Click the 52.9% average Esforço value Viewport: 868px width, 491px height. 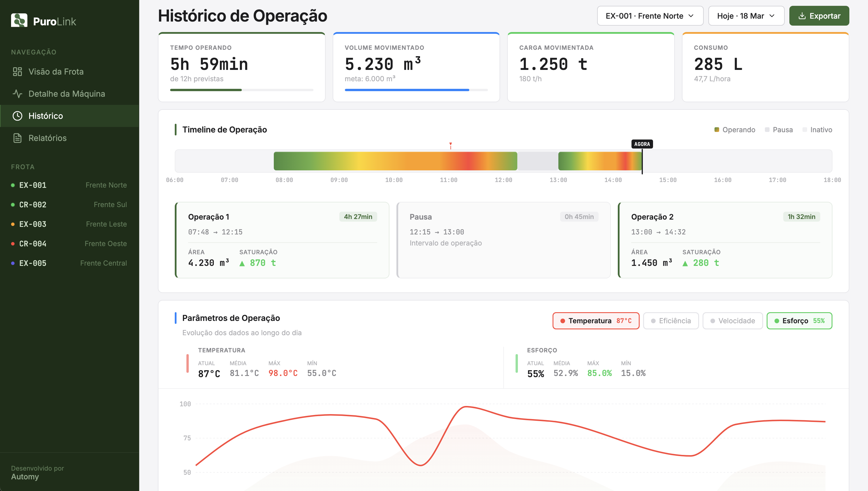click(x=566, y=373)
